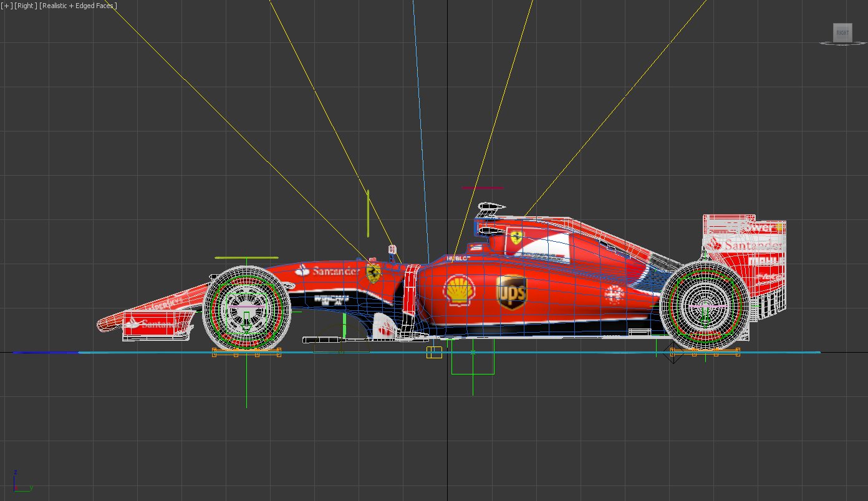
Task: Click the Shell logo on the sidepod
Action: coord(459,291)
